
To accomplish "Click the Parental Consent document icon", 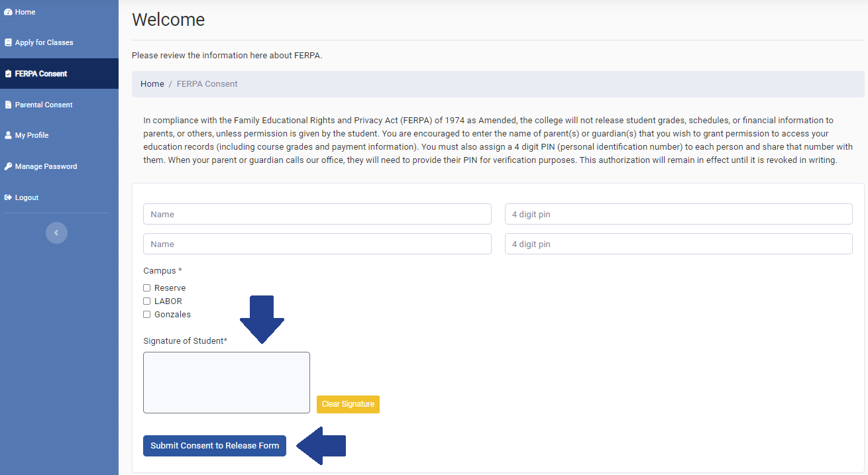I will coord(8,105).
